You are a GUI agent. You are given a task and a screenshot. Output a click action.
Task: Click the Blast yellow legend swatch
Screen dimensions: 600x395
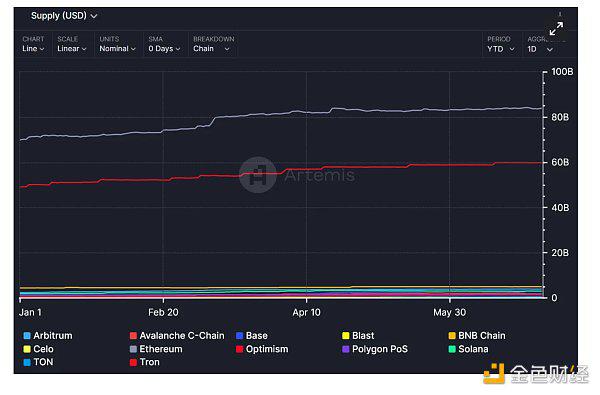[346, 336]
